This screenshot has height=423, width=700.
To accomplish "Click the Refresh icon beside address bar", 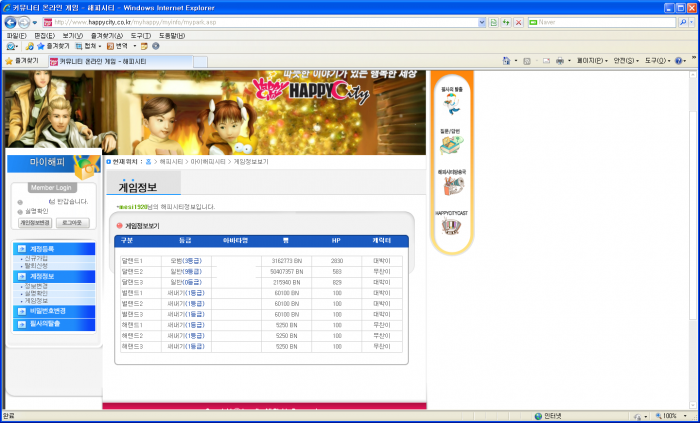I will (x=506, y=22).
